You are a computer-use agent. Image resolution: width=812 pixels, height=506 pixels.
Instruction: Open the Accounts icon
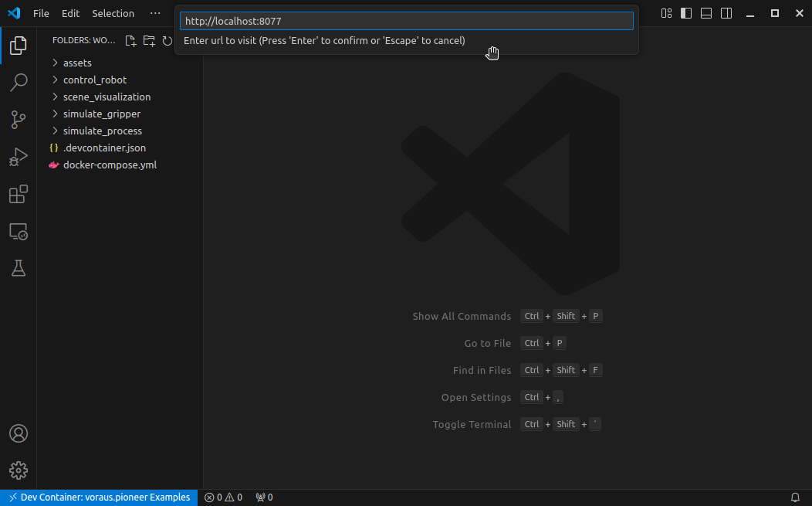tap(18, 433)
